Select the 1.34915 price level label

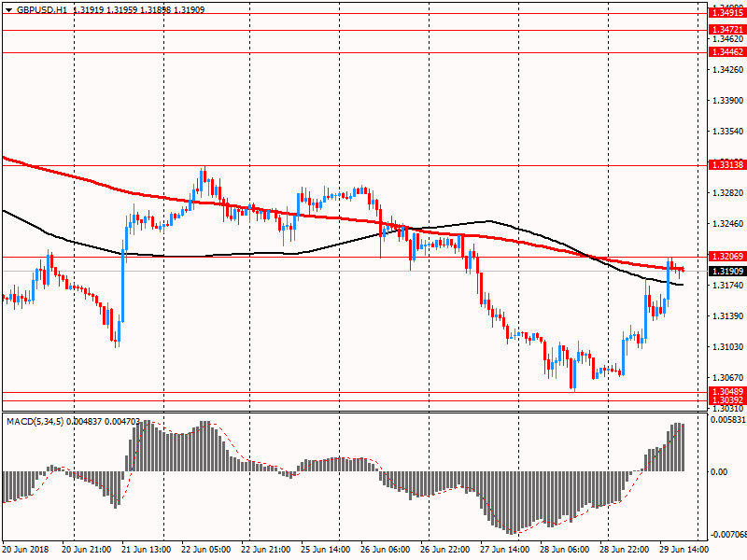[727, 13]
